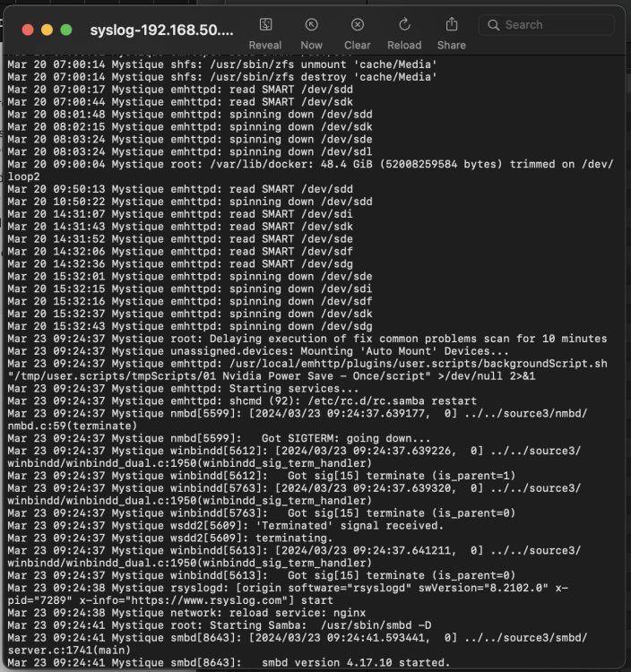Click winbindd[5612] terminate is_parent=1 line

click(262, 476)
